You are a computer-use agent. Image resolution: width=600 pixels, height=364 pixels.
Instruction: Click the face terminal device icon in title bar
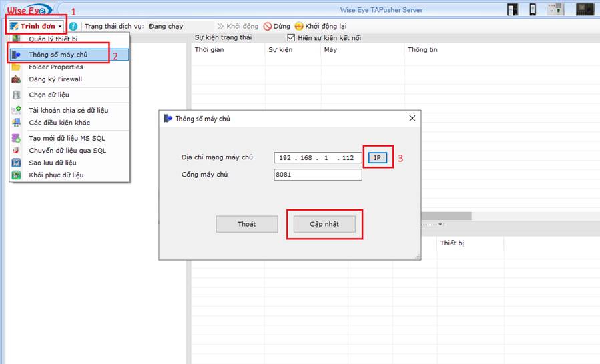coord(513,9)
